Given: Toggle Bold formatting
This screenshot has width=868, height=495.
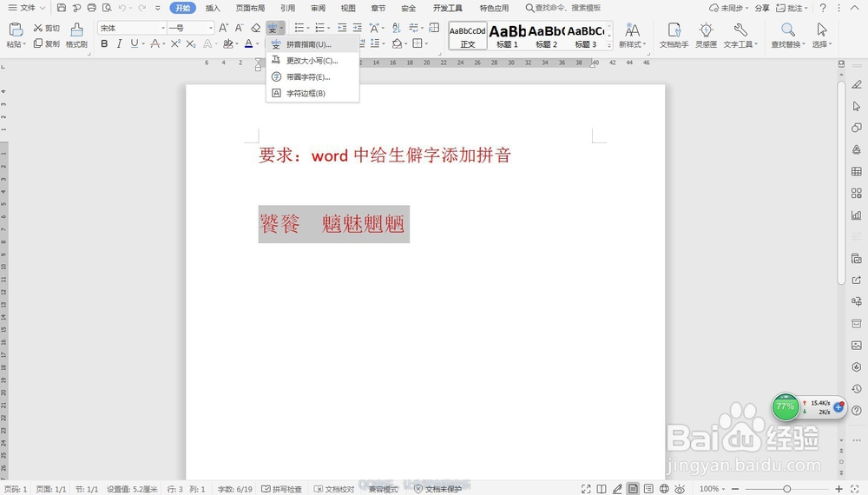Looking at the screenshot, I should pos(104,43).
